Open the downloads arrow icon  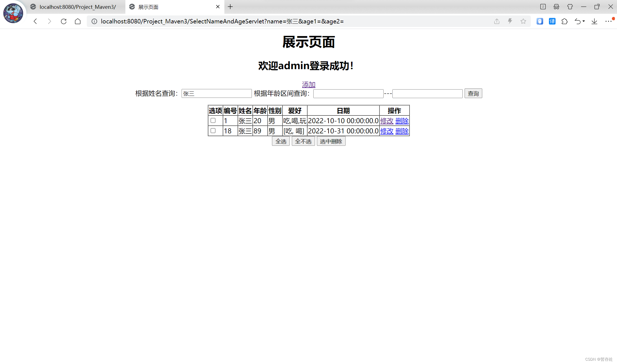(x=594, y=21)
